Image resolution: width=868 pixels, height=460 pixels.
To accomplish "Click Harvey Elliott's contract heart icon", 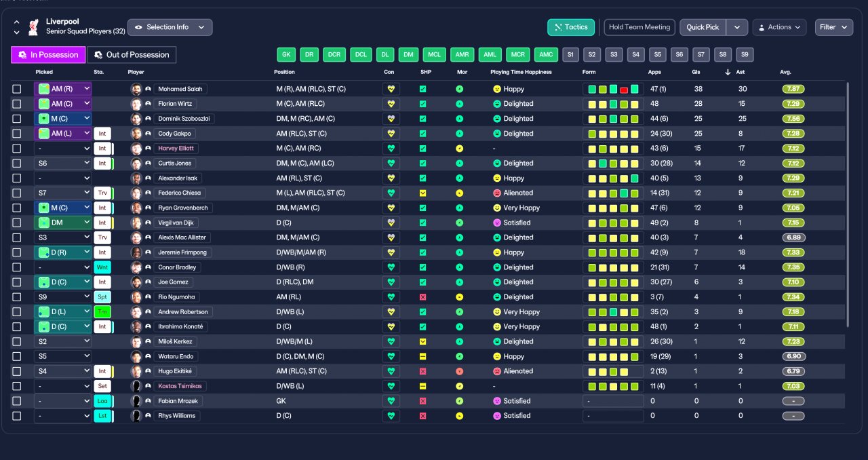I will coord(391,149).
